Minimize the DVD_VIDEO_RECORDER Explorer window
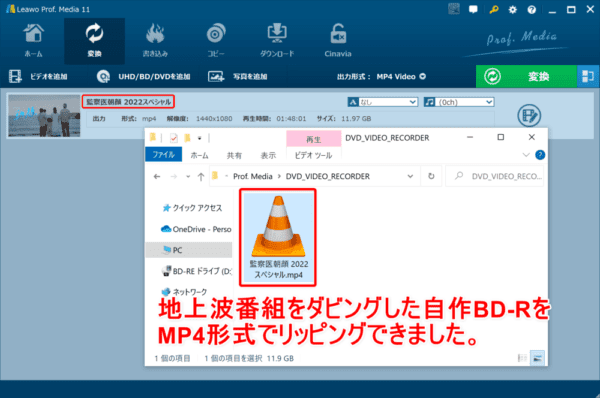The image size is (600, 398). coord(470,137)
